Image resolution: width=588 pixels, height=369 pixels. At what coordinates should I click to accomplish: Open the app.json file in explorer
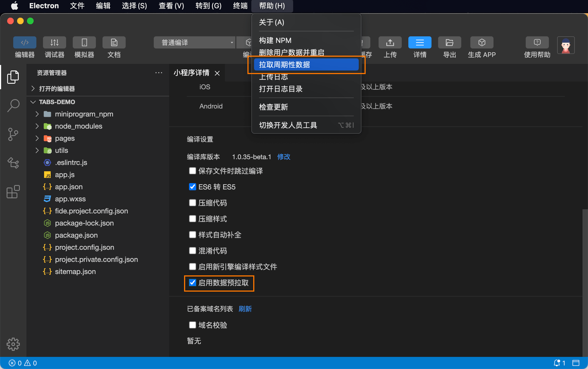coord(69,187)
